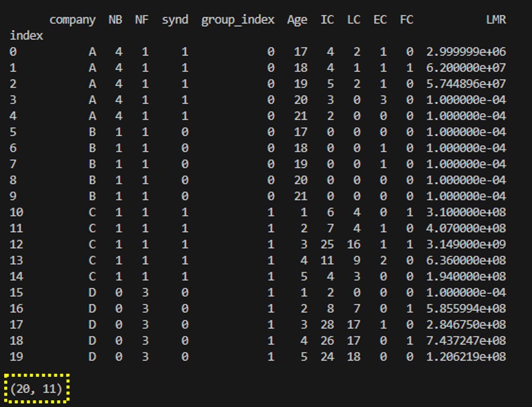532x407 pixels.
Task: Click row index 10
Action: pyautogui.click(x=16, y=212)
